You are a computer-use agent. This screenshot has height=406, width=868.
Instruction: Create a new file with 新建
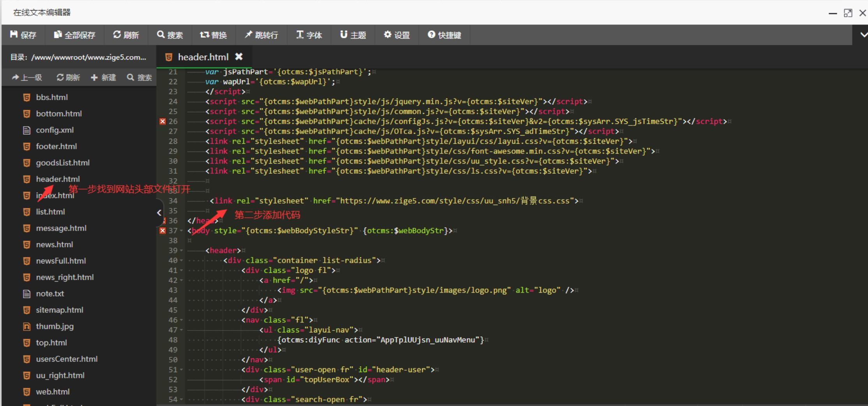(103, 78)
